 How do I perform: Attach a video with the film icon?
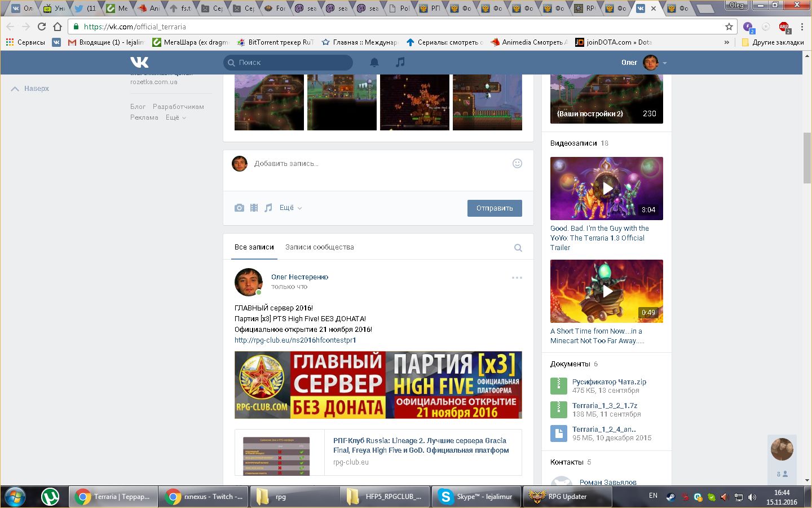(254, 208)
